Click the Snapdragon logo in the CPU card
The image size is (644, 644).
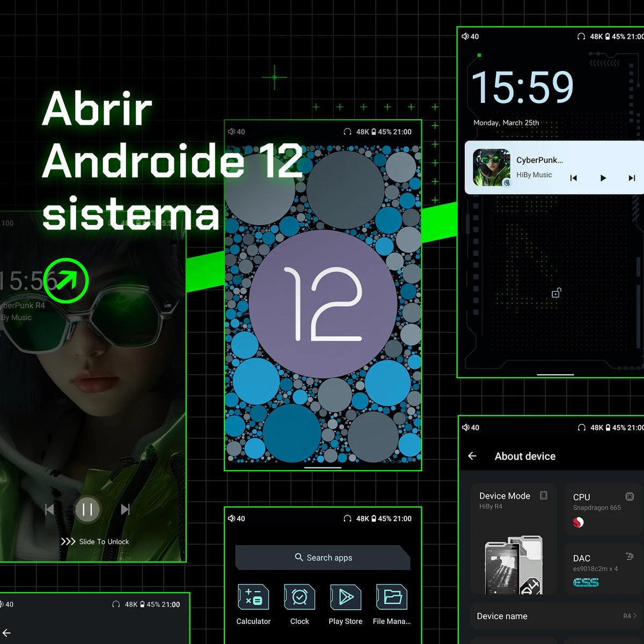[579, 522]
